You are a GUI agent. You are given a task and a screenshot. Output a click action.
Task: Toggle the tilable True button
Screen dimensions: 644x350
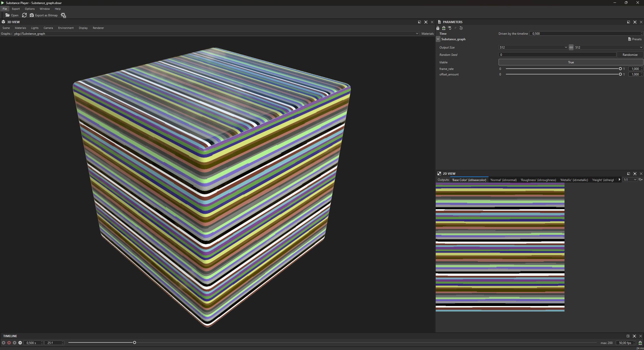(571, 62)
